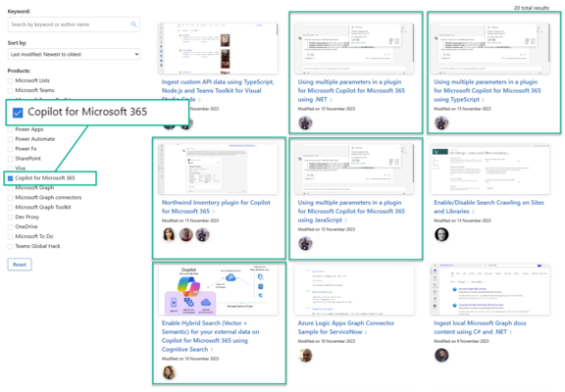This screenshot has width=565, height=392.
Task: Click the magnifier icon in the keyword search box
Action: [x=133, y=24]
